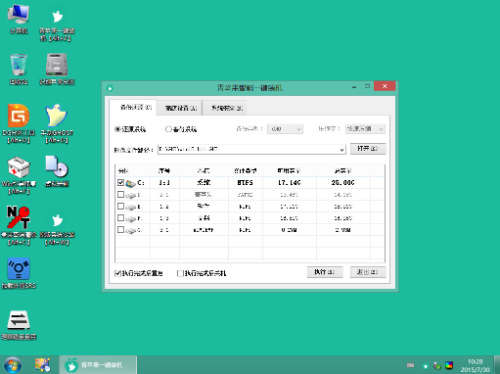
Task: Click the keyboard icon in system tray
Action: pyautogui.click(x=411, y=365)
